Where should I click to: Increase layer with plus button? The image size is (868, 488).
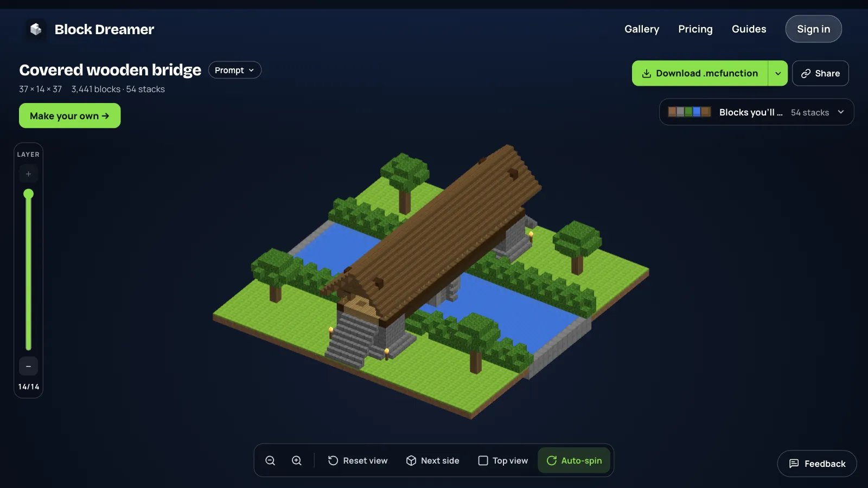click(28, 174)
